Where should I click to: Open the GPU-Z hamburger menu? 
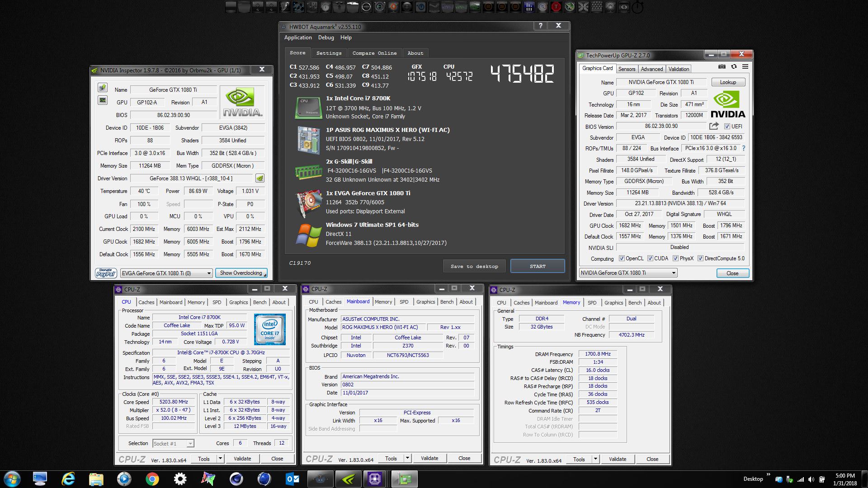(x=745, y=67)
